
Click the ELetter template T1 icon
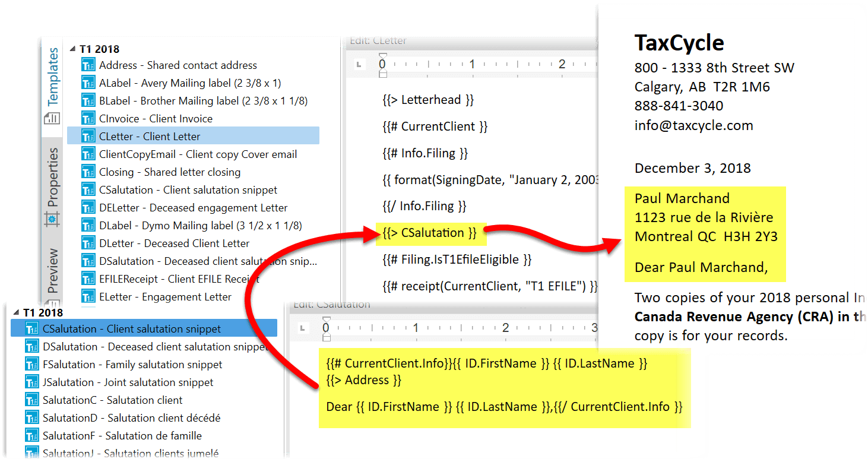point(88,297)
